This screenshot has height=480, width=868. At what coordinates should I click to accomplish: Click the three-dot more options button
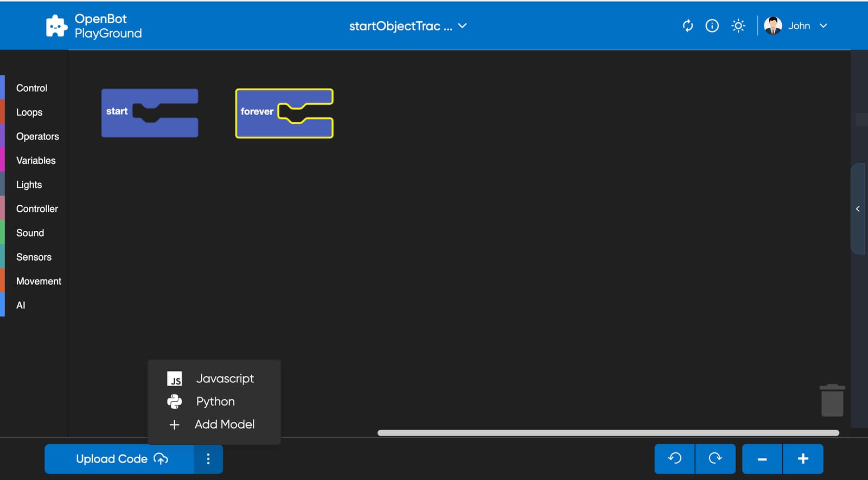pyautogui.click(x=208, y=459)
